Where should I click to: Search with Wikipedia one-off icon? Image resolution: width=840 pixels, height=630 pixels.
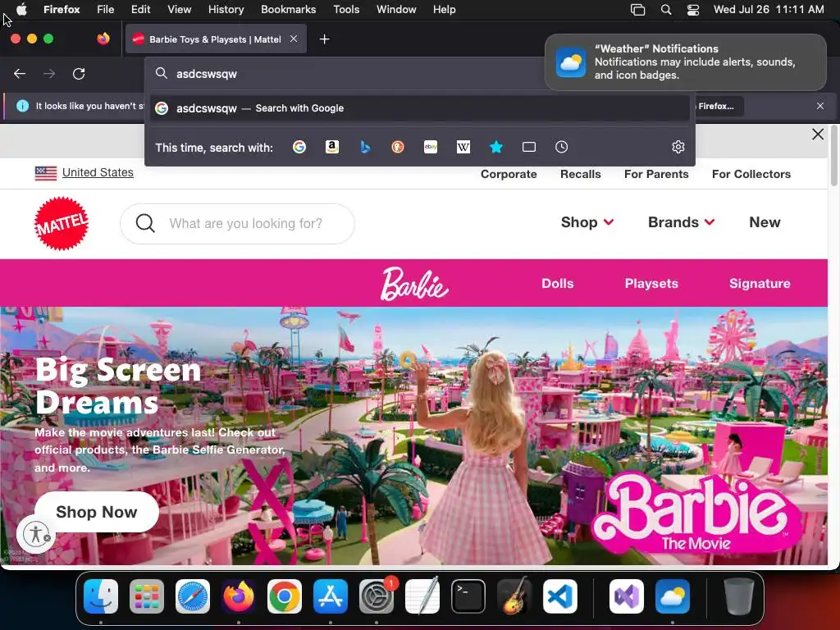point(463,147)
